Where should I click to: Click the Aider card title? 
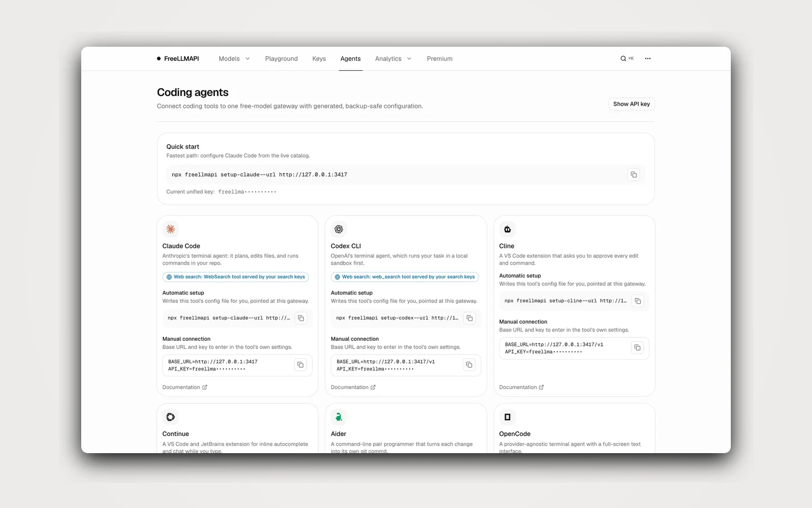339,434
